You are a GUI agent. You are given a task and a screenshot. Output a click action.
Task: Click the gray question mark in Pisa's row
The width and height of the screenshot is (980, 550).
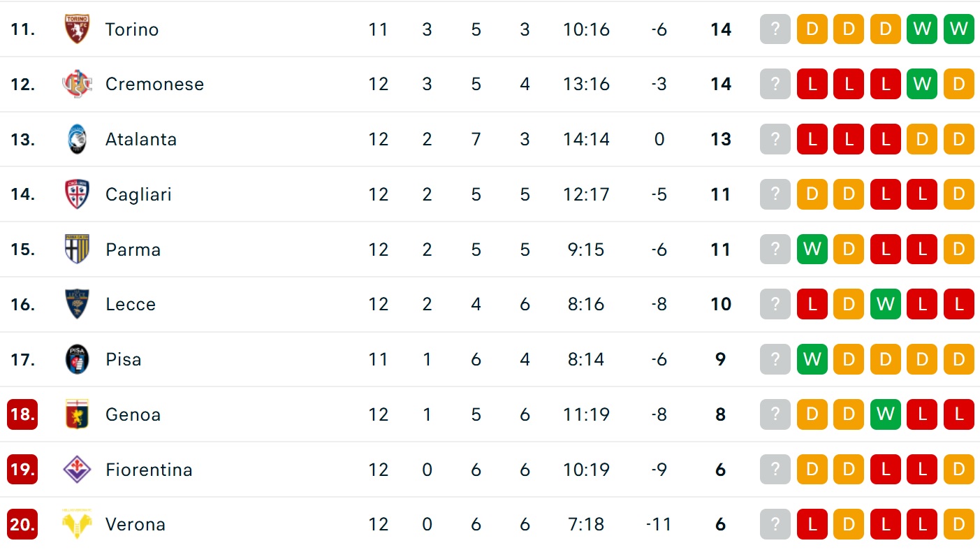(x=775, y=359)
